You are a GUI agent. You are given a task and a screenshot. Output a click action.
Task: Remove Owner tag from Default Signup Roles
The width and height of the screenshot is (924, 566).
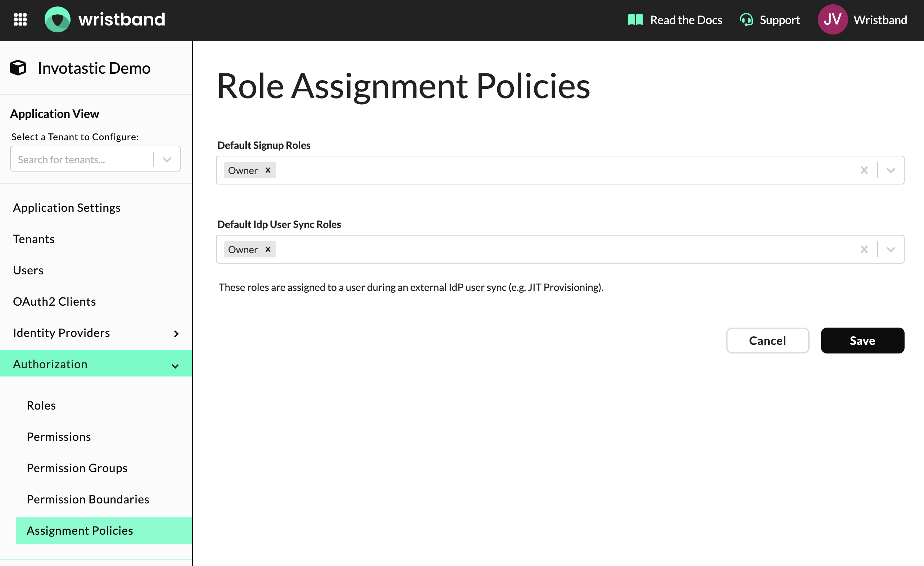pos(268,170)
